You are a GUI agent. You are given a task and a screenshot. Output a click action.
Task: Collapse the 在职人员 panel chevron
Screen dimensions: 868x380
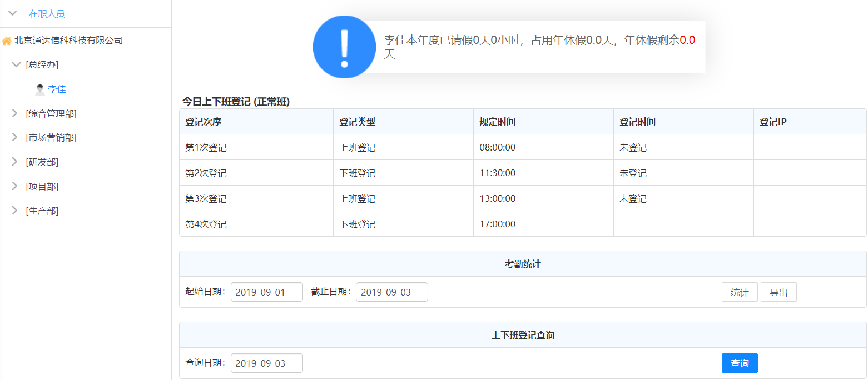(13, 13)
